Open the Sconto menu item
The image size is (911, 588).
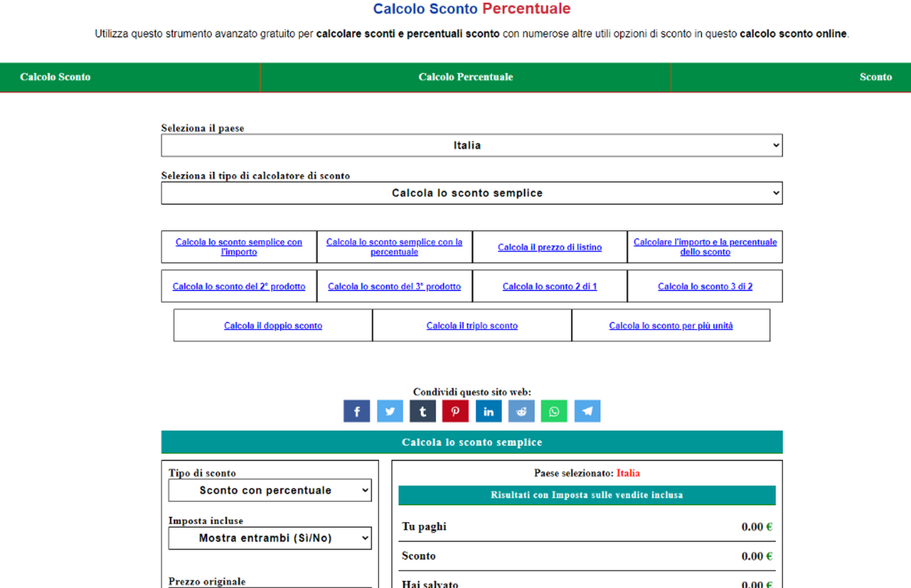(x=876, y=77)
